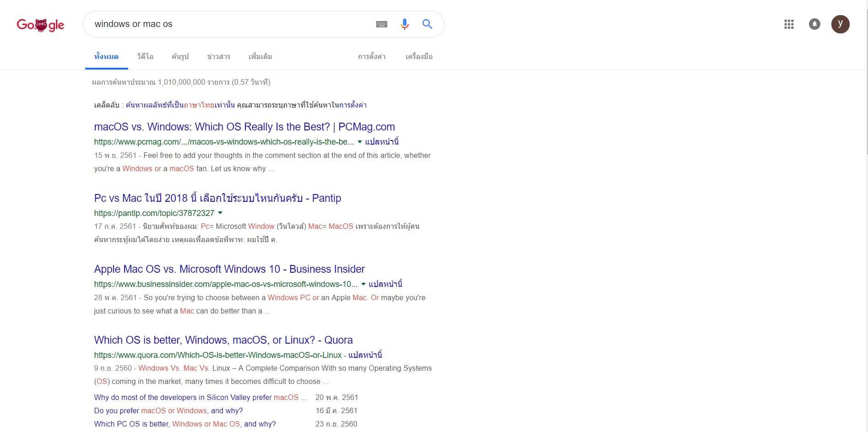Click the search query text field
Viewport: 868px width, 432px height.
229,24
